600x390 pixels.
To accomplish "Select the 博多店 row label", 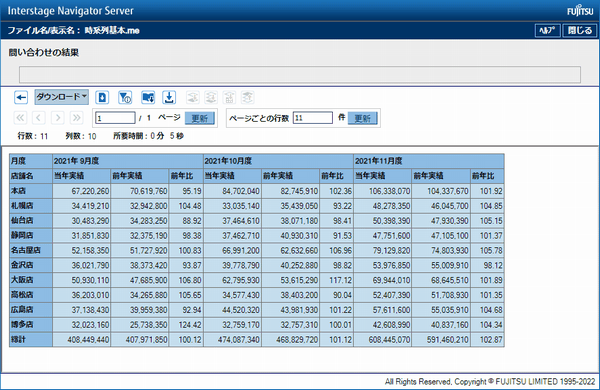I will [x=31, y=325].
